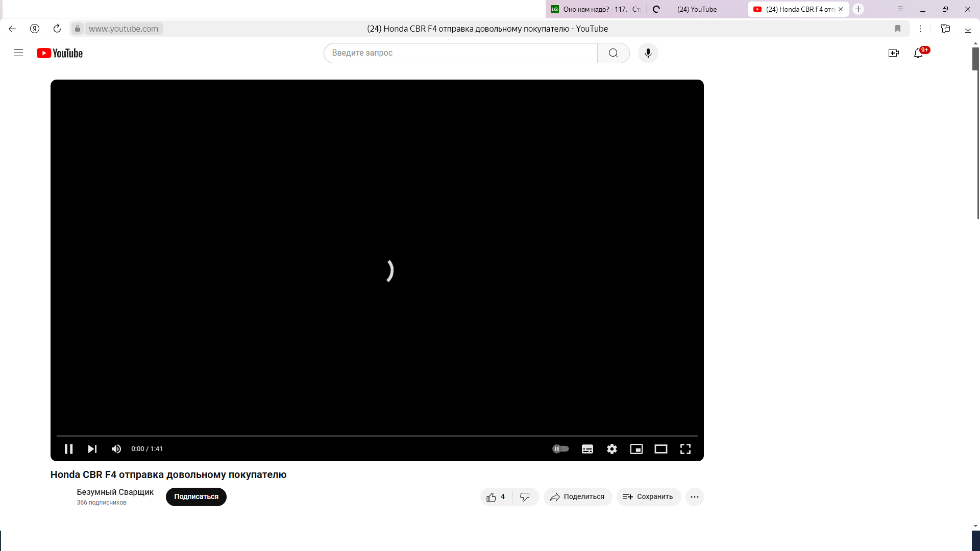Toggle subtitles on the video
The image size is (980, 551).
[x=587, y=449]
